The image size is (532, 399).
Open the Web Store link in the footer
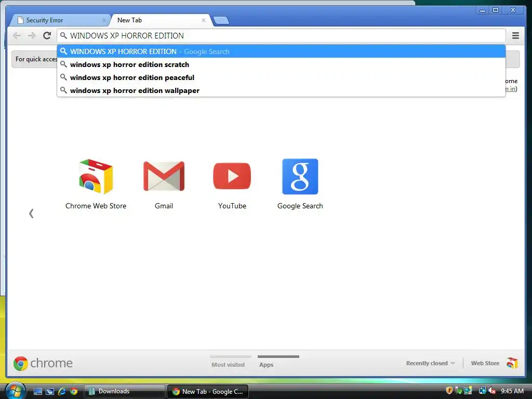pyautogui.click(x=485, y=363)
